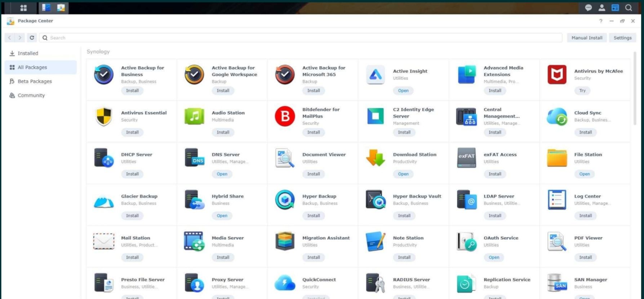The image size is (644, 299).
Task: Select the Advanced Media Extensions icon
Action: [x=466, y=74]
